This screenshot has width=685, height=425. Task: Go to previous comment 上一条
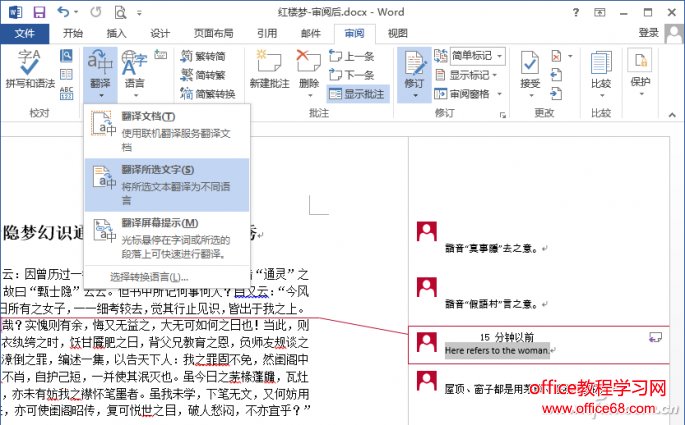click(x=352, y=56)
